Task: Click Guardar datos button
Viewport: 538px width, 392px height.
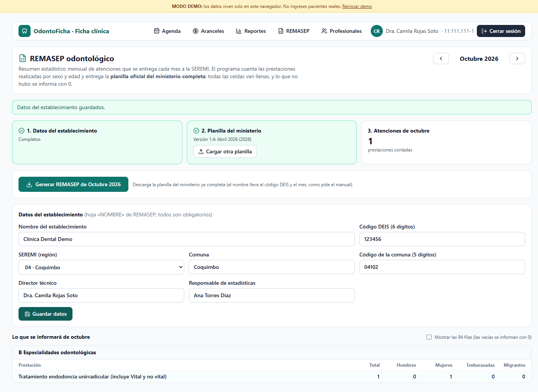Action: (45, 314)
